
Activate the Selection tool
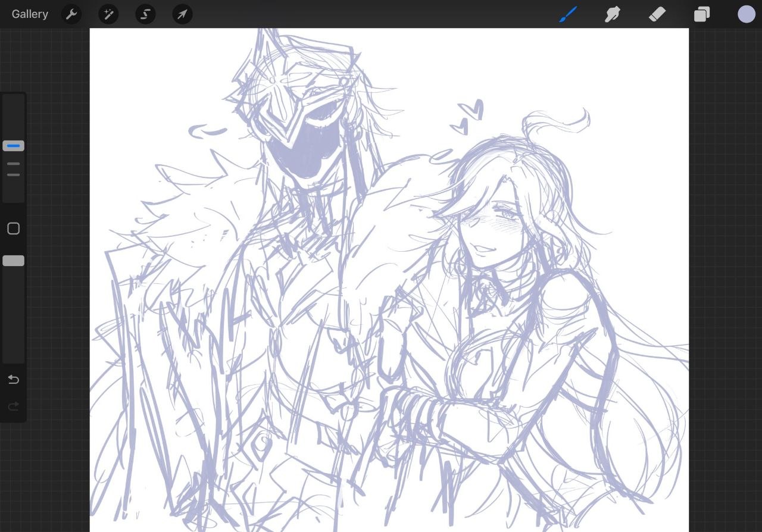[145, 14]
